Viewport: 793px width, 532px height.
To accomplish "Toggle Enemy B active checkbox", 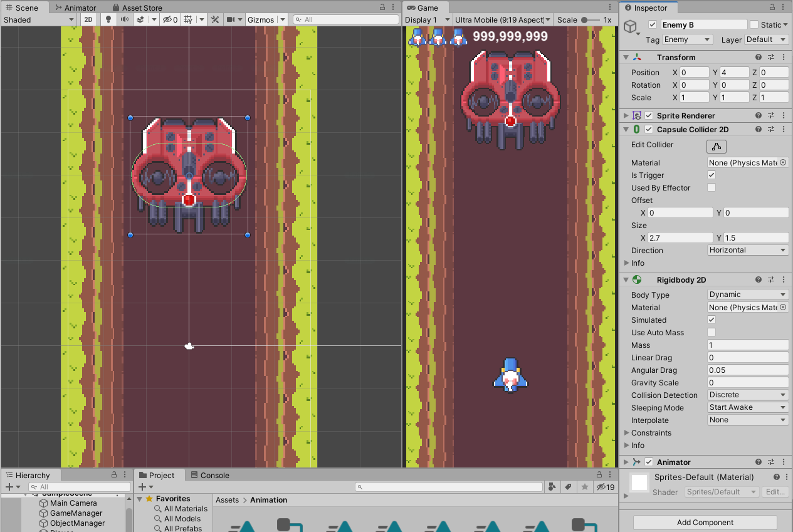I will (653, 24).
